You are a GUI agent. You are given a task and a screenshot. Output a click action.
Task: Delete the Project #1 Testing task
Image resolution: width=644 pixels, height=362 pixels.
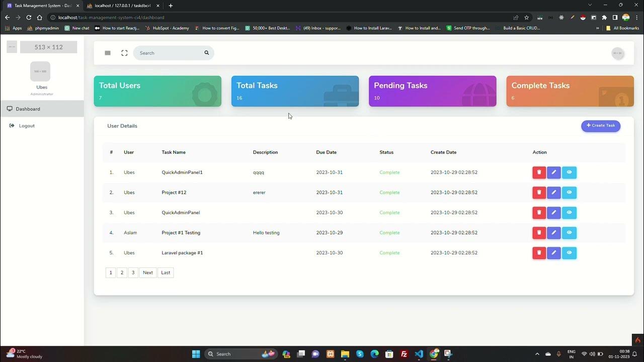539,233
